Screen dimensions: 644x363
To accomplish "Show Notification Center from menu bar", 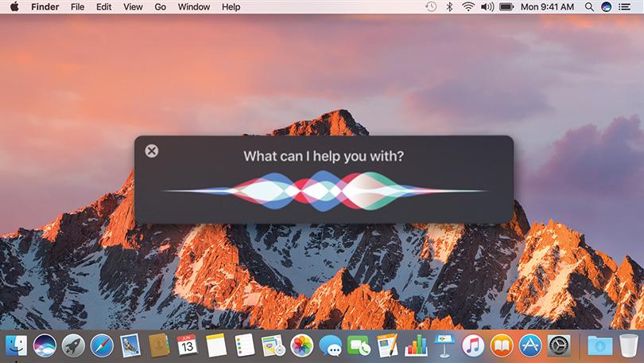I will (627, 7).
